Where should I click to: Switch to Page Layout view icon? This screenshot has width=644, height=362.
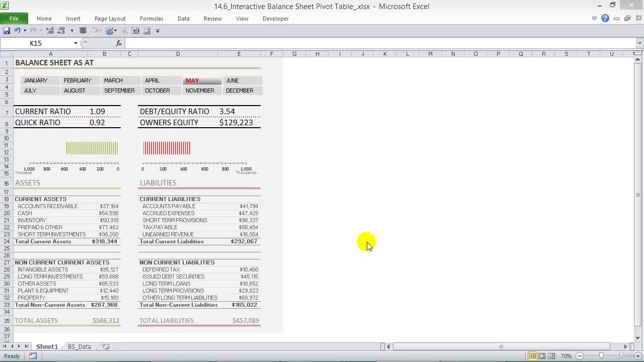click(x=542, y=356)
